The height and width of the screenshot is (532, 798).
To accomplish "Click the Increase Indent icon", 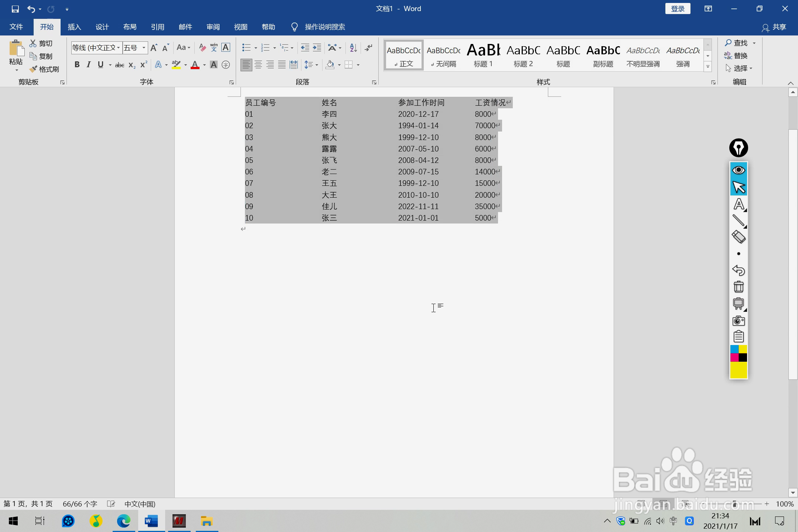I will [x=317, y=48].
